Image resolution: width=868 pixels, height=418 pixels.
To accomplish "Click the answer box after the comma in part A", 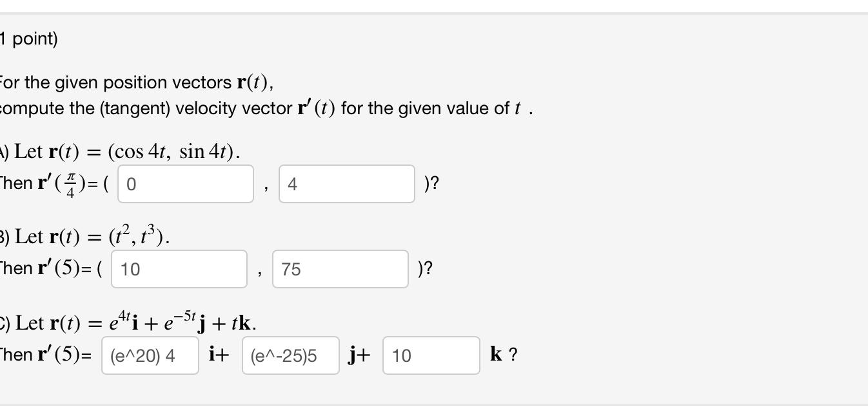I will 348,184.
